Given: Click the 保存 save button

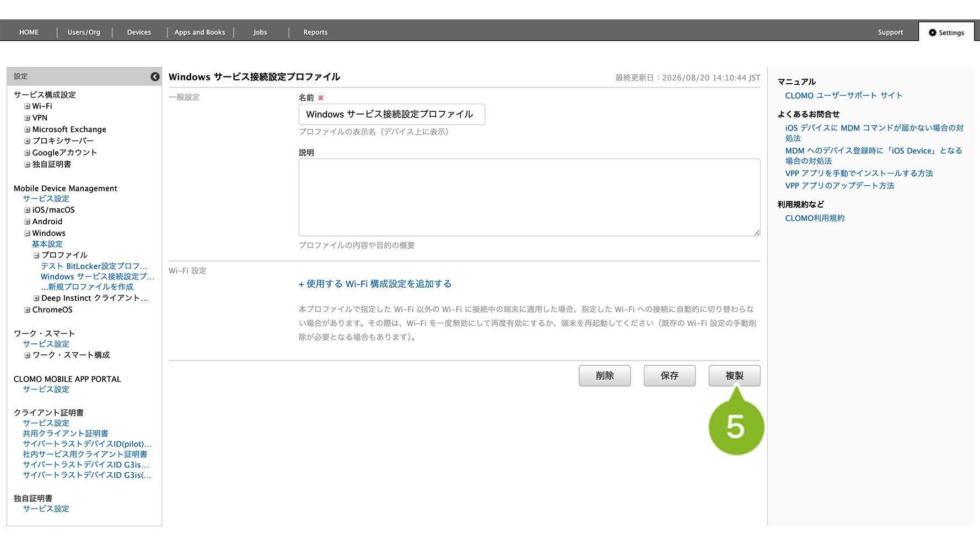Looking at the screenshot, I should point(669,376).
